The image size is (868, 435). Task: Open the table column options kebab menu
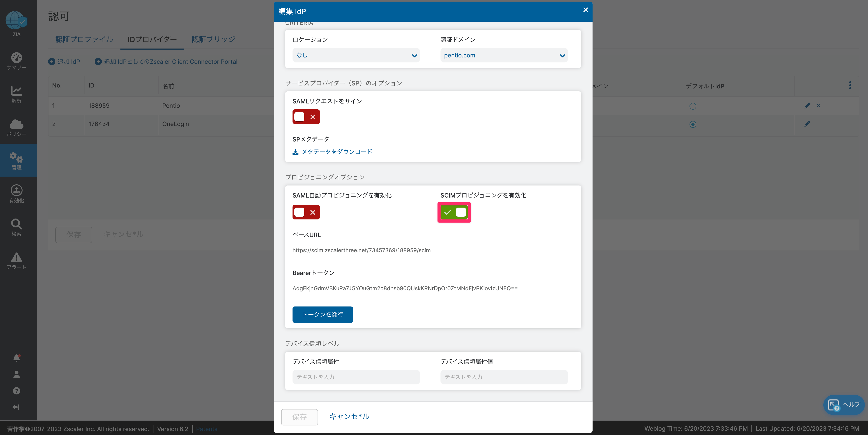click(850, 86)
